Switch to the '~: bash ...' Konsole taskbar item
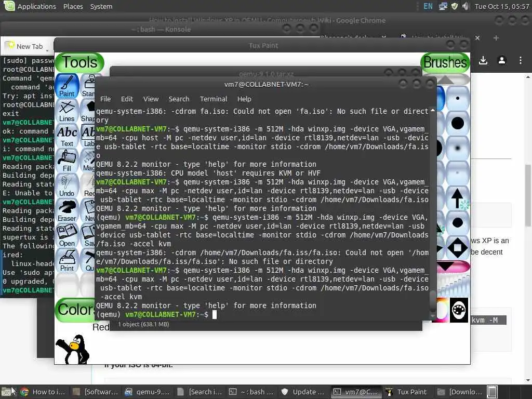 (252, 392)
